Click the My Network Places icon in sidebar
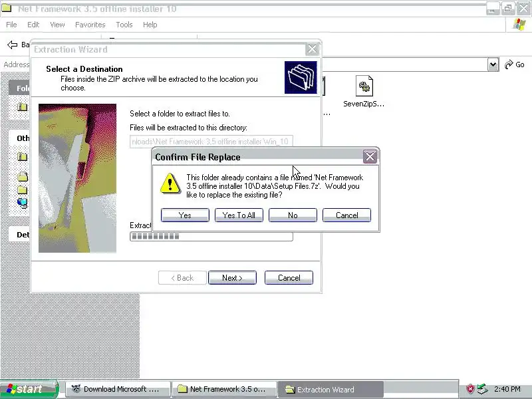Image resolution: width=532 pixels, height=399 pixels. point(23,203)
